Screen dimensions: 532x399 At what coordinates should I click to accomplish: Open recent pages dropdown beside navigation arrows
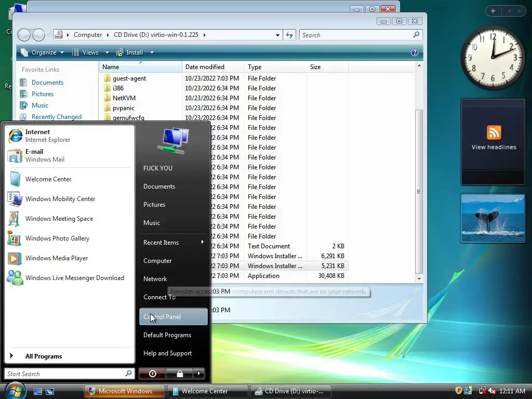tap(49, 35)
